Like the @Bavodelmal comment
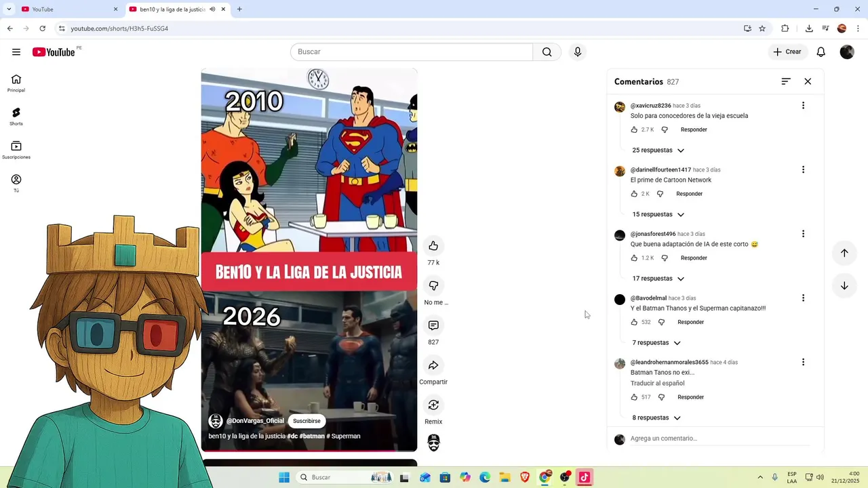868x488 pixels. pyautogui.click(x=635, y=323)
